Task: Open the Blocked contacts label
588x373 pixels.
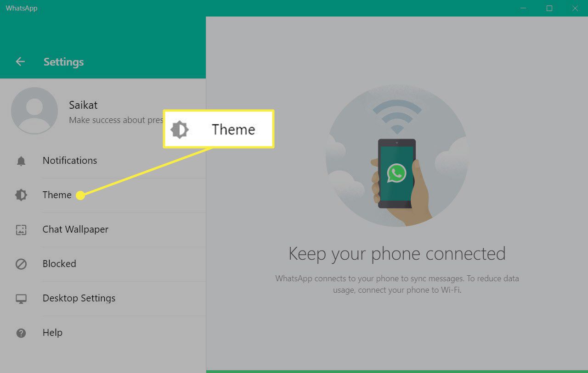Action: (x=59, y=264)
